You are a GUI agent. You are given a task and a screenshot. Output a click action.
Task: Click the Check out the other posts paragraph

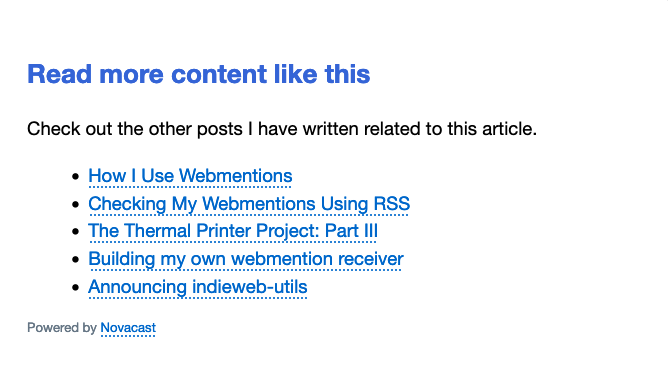click(282, 129)
